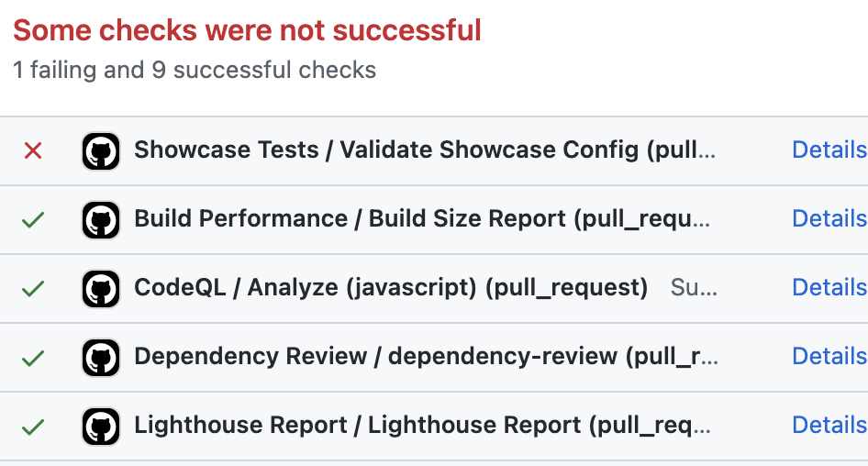Select the Showcase Tests check name
Viewport: 868px width, 466px height.
(423, 150)
